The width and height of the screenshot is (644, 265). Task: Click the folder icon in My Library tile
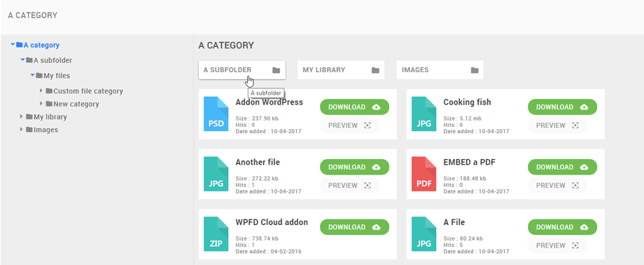click(375, 70)
